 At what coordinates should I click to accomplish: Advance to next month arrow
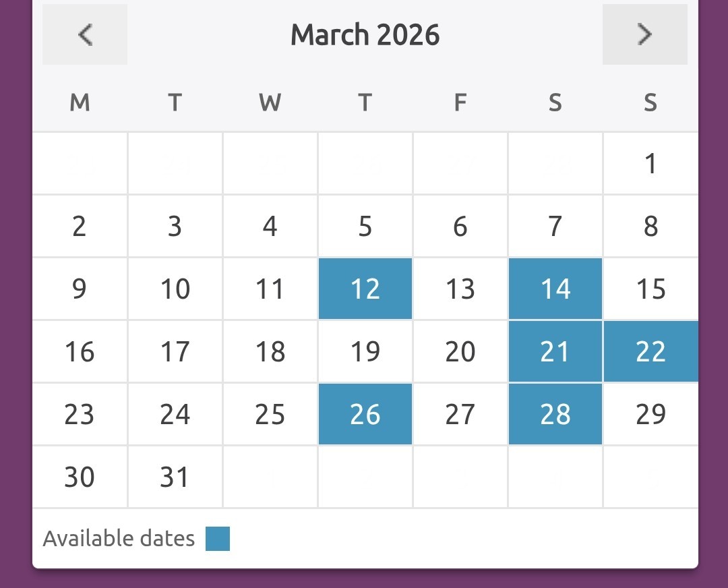pos(644,34)
